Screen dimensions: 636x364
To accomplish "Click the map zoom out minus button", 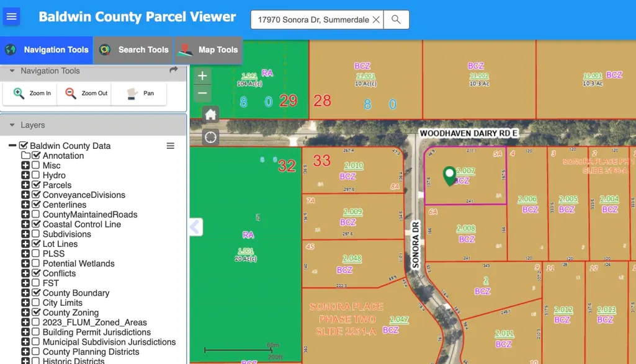I will (202, 93).
